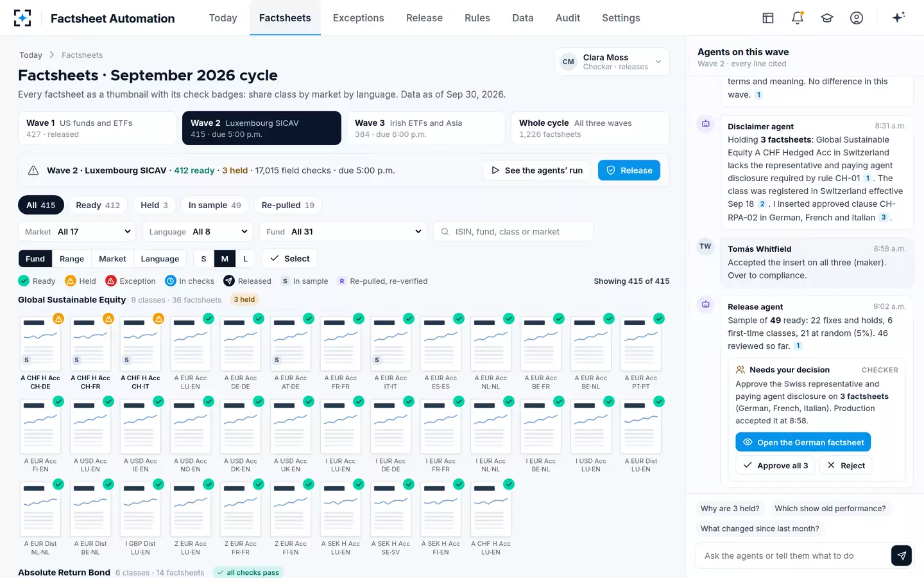Open the user account icon
The width and height of the screenshot is (924, 578).
coord(857,18)
